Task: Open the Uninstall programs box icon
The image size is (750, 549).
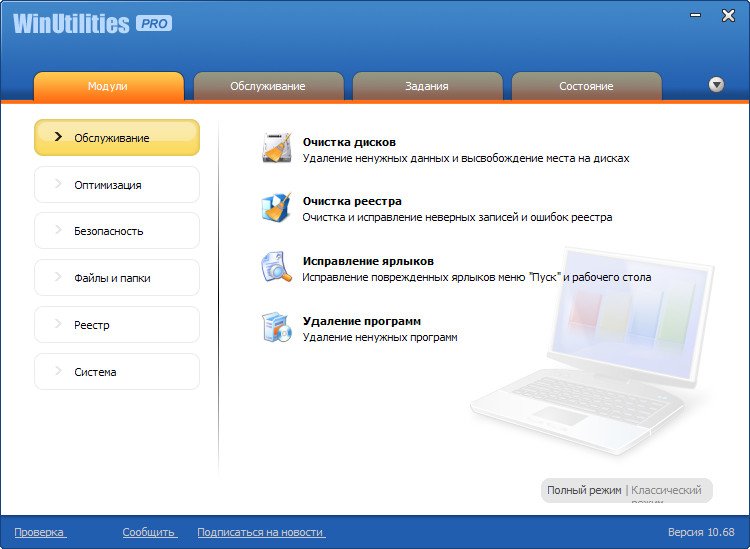Action: click(x=276, y=327)
